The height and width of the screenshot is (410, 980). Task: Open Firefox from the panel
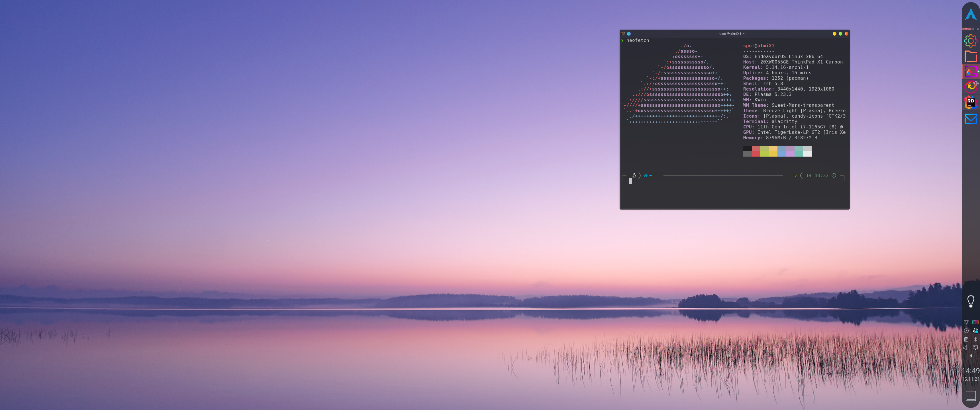tap(971, 87)
